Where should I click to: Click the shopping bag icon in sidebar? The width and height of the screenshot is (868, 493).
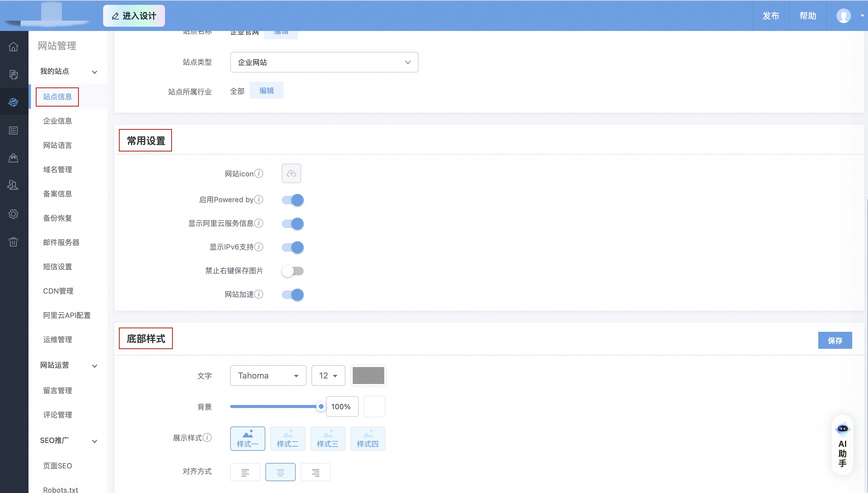pyautogui.click(x=14, y=158)
